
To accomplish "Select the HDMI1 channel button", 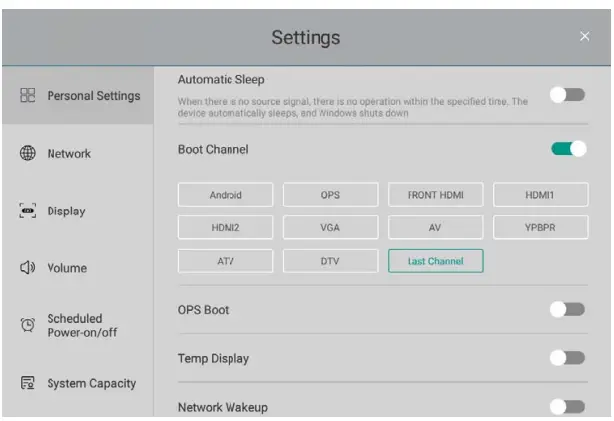I will point(540,195).
